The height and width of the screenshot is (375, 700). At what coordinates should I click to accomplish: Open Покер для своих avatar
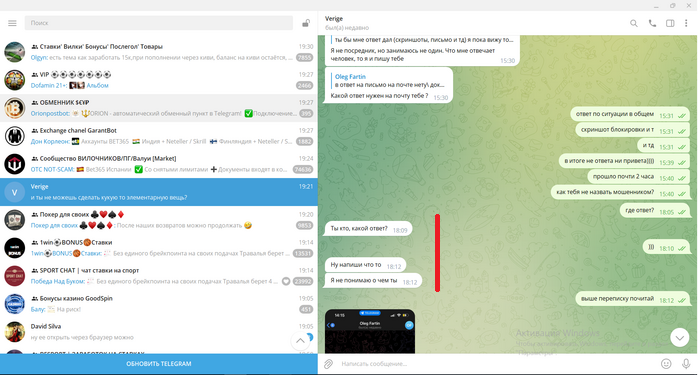[15, 220]
